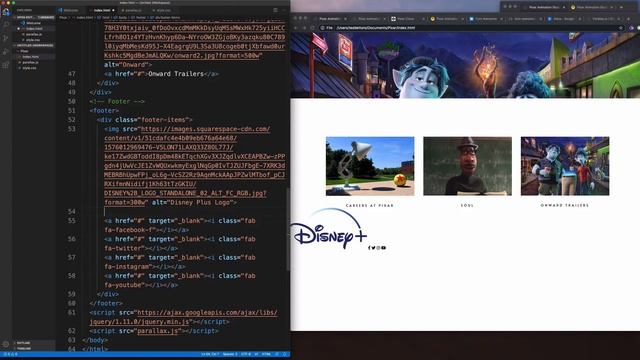
Task: Open Source Control view in activity bar
Action: (6, 38)
